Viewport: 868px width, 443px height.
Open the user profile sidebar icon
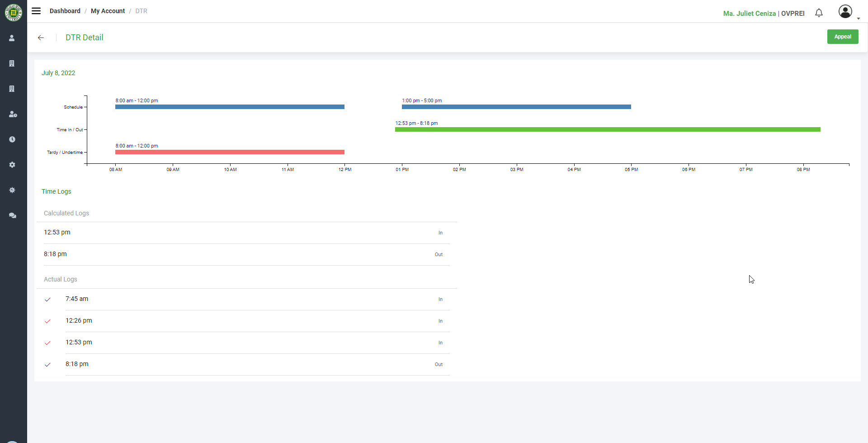(x=12, y=38)
